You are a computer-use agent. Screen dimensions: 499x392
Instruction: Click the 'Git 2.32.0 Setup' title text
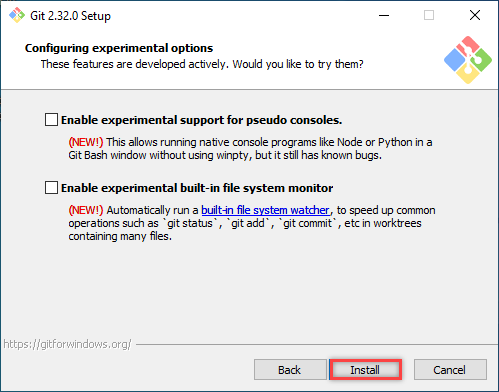click(70, 16)
